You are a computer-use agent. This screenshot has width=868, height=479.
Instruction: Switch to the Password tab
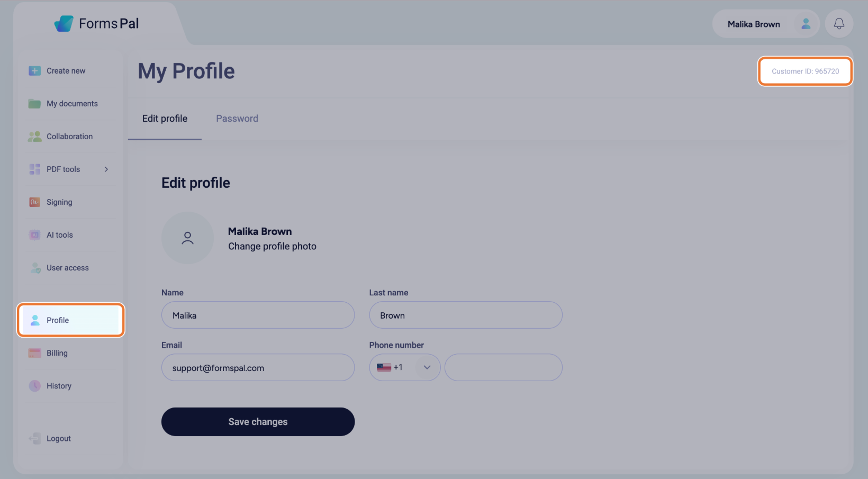(x=237, y=119)
